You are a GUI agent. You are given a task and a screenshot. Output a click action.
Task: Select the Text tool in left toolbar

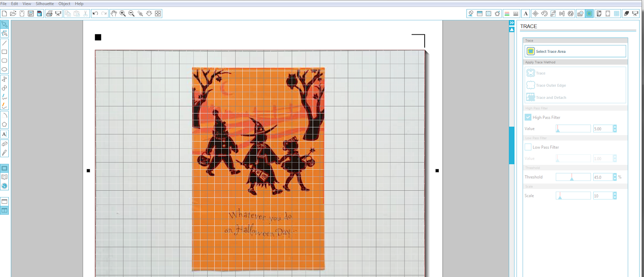click(x=4, y=134)
